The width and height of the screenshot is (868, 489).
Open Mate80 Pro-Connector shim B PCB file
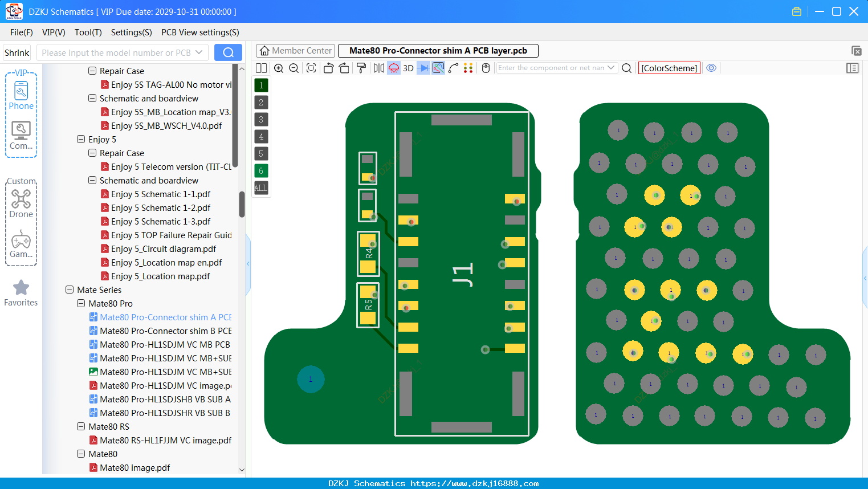point(166,331)
